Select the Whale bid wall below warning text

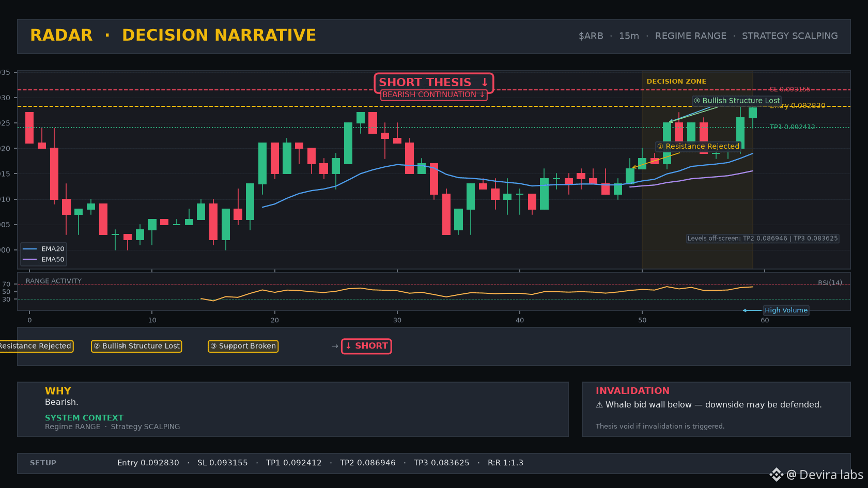[x=714, y=405]
